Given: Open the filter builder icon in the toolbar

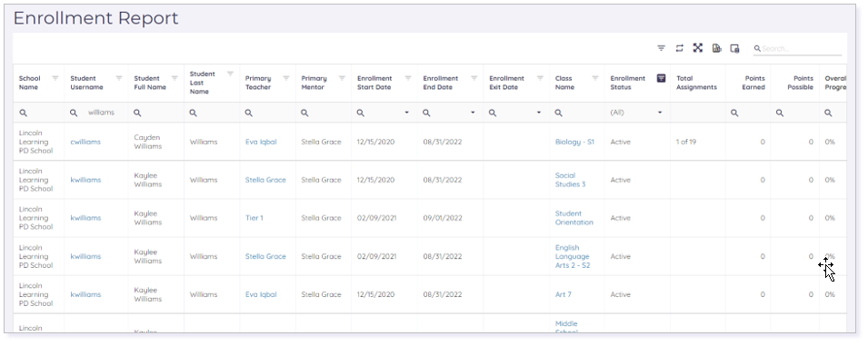Looking at the screenshot, I should click(661, 48).
